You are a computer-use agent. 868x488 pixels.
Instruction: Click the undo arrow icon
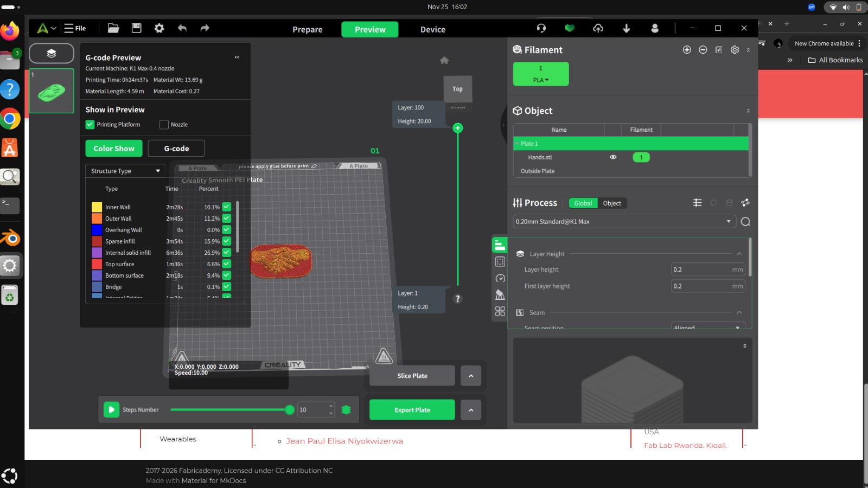click(x=182, y=28)
